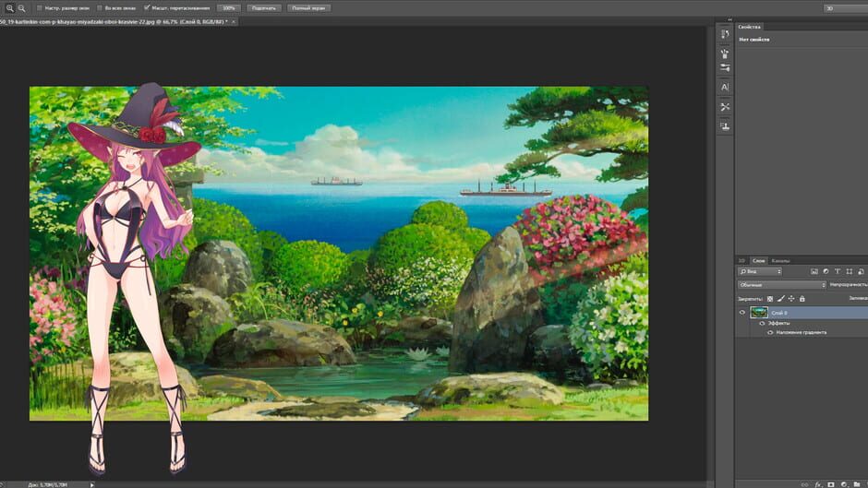Open the Character panel icon
The width and height of the screenshot is (868, 488).
tap(725, 87)
